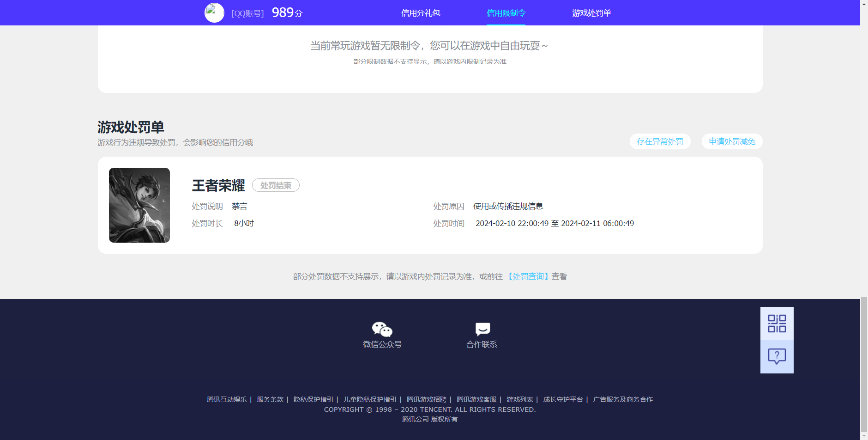Image resolution: width=868 pixels, height=440 pixels.
Task: Open the 广告服务及商务合作 footer link
Action: [623, 399]
